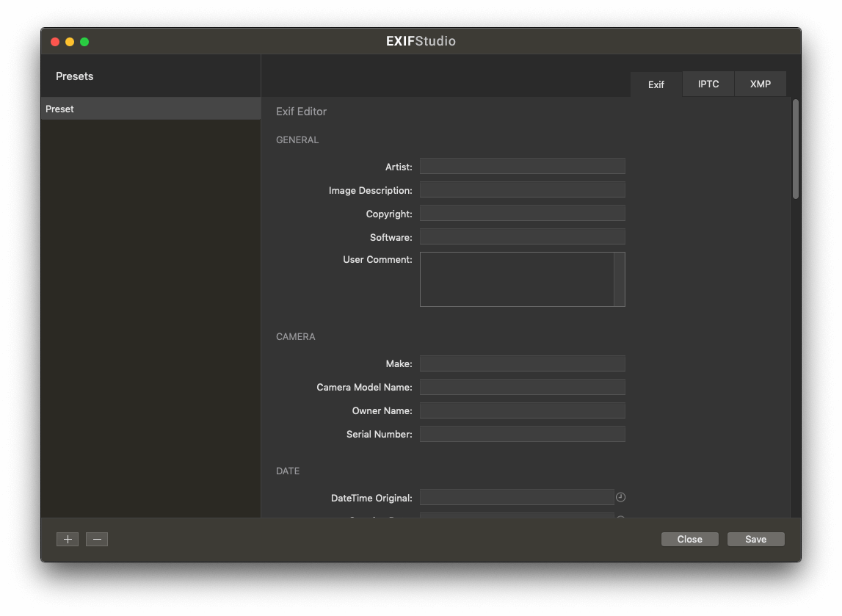Remove selected preset with minus button
The height and width of the screenshot is (616, 842).
tap(97, 539)
